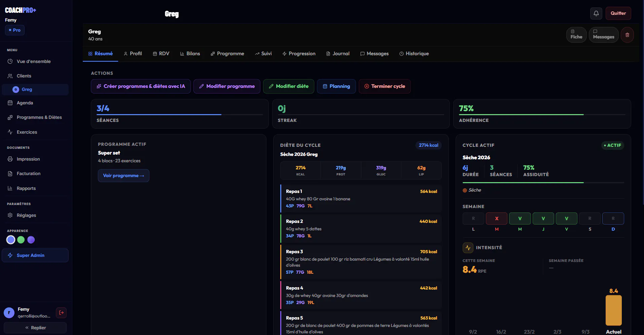Open the Messages tab in client nav
This screenshot has width=644, height=335.
pos(374,54)
